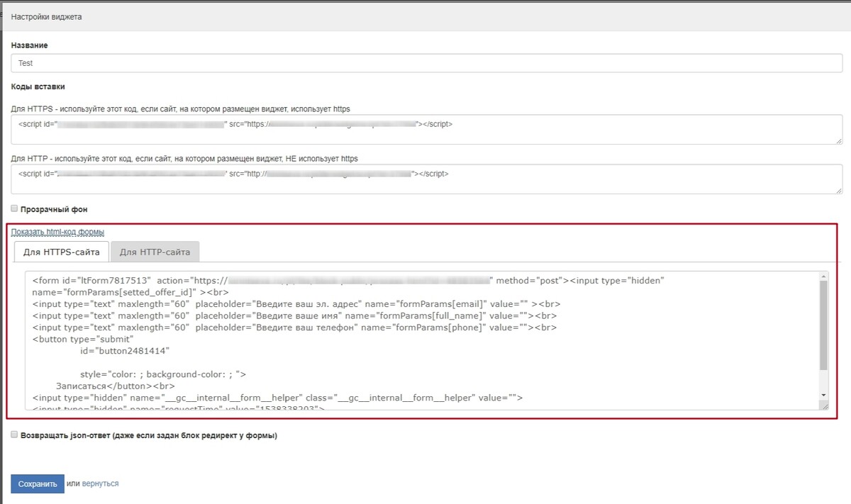The height and width of the screenshot is (504, 851).
Task: Click HTTP script textarea resize handle
Action: [838, 190]
